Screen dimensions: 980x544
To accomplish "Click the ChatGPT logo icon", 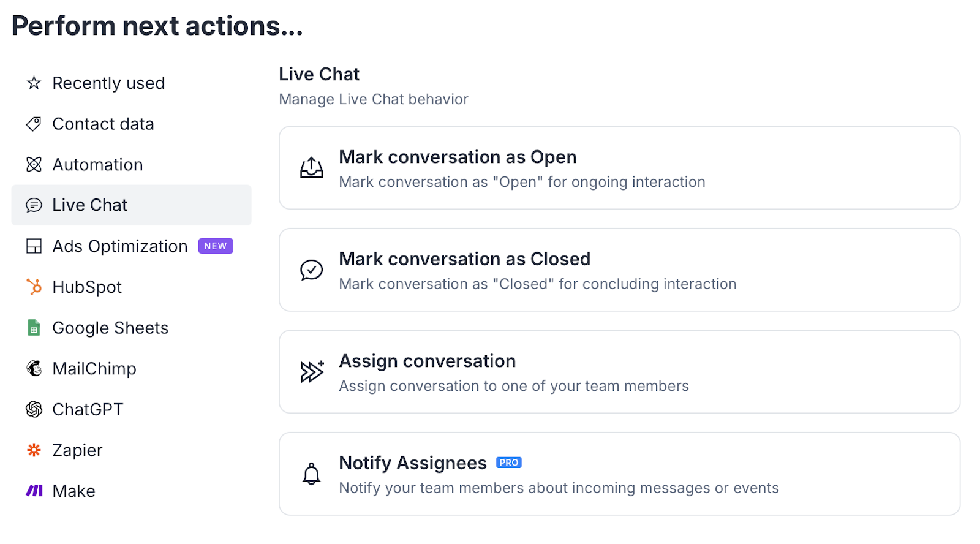I will coord(34,409).
